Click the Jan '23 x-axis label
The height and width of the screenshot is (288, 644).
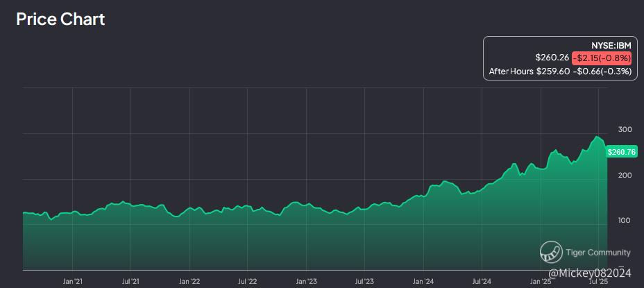[307, 282]
